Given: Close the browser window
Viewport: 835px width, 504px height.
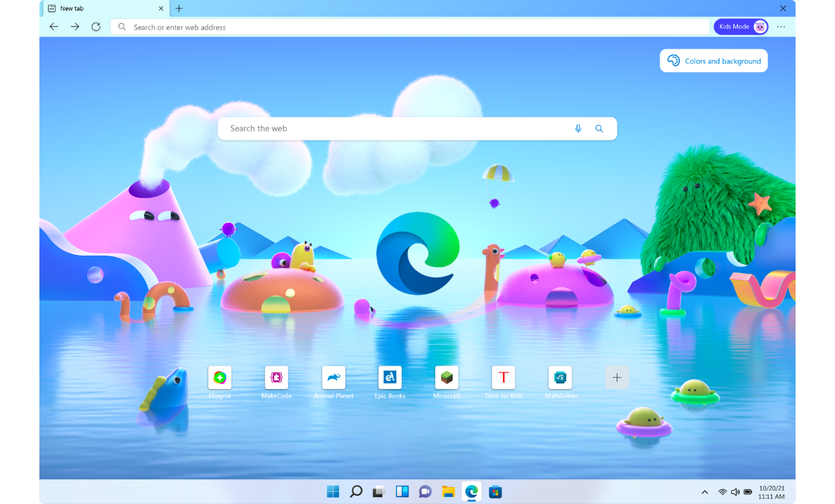Looking at the screenshot, I should coord(783,8).
